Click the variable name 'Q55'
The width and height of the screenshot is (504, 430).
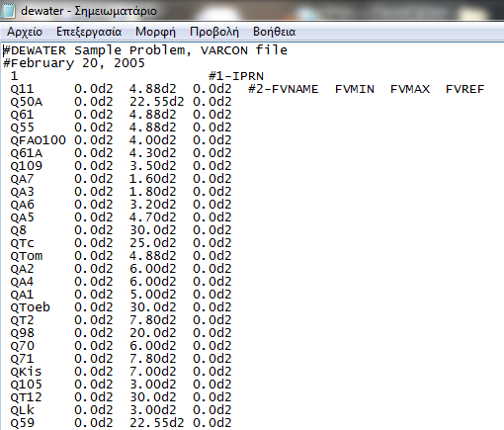22,128
